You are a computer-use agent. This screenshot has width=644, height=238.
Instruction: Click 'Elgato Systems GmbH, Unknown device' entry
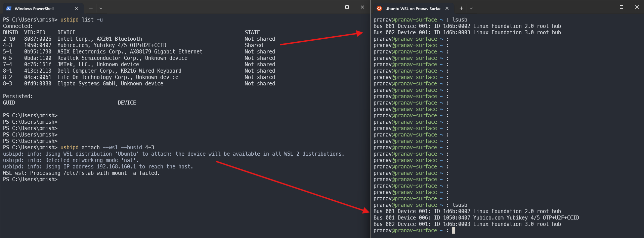point(110,84)
